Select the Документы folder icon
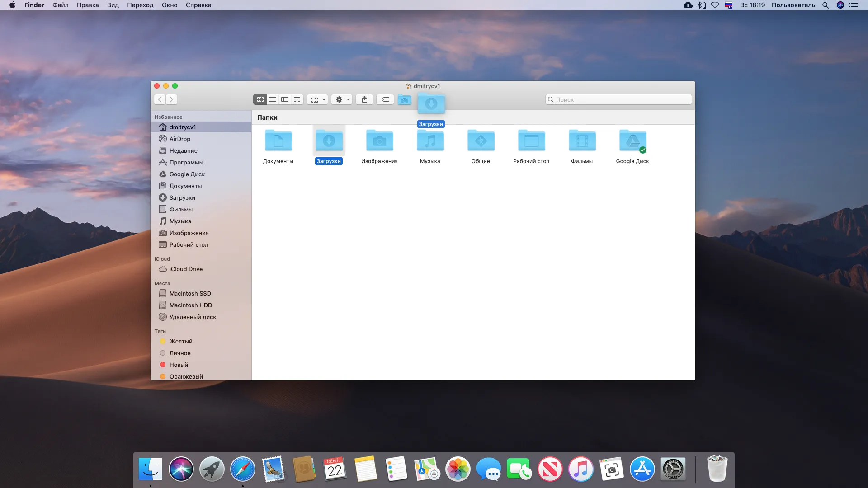The image size is (868, 488). tap(278, 141)
